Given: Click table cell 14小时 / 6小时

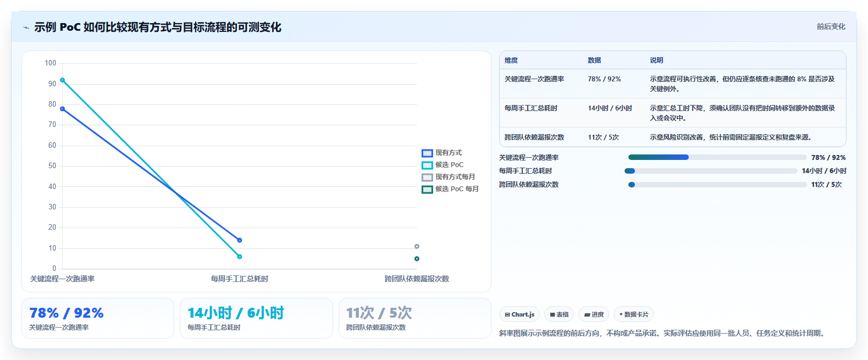Looking at the screenshot, I should point(610,108).
